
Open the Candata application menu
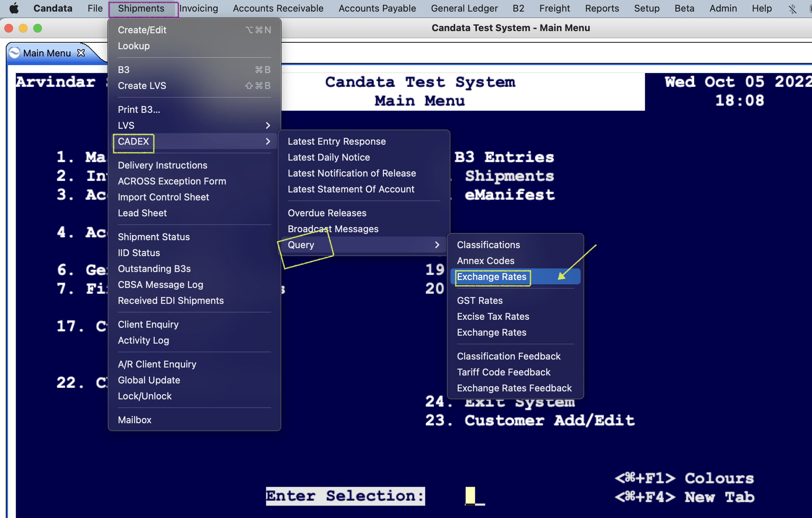tap(53, 8)
